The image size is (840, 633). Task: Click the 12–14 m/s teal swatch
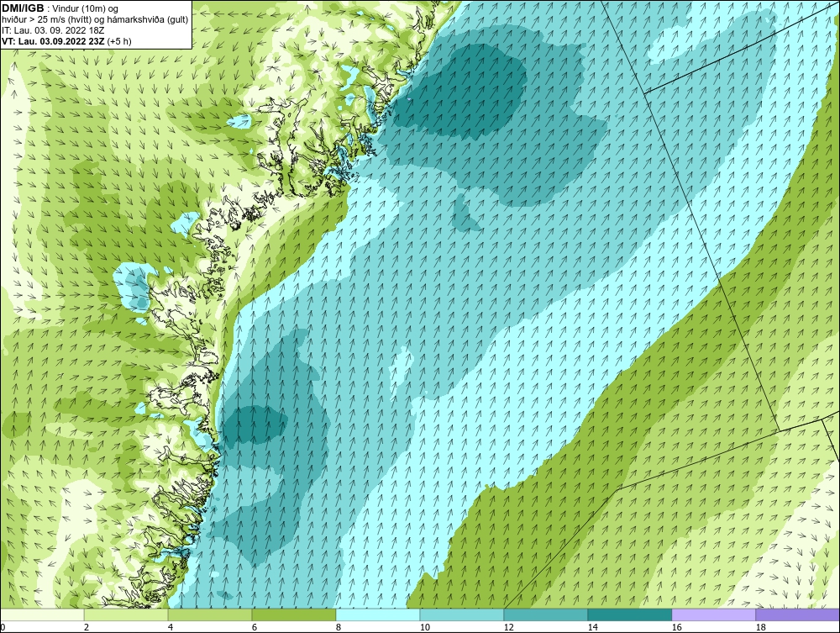[x=545, y=615]
